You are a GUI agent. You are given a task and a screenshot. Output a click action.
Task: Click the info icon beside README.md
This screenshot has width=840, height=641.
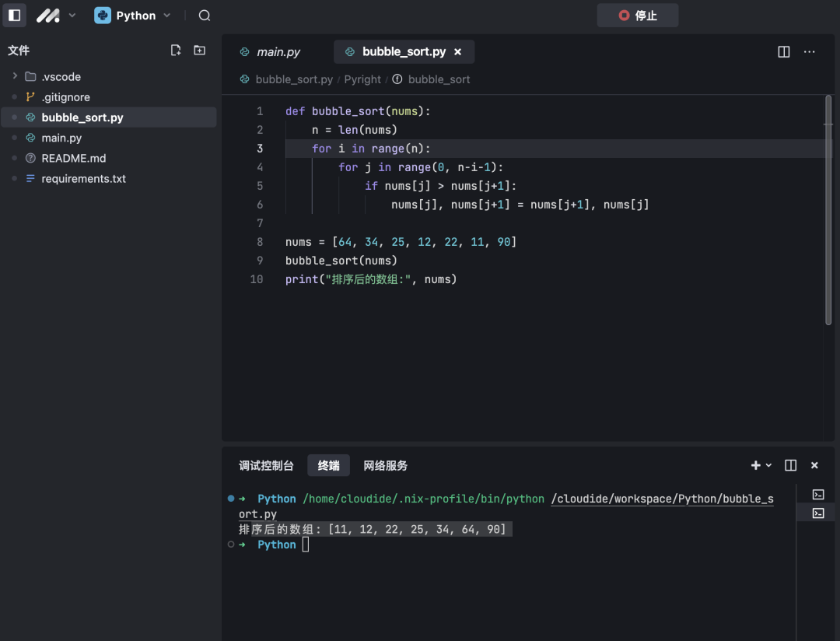[30, 158]
